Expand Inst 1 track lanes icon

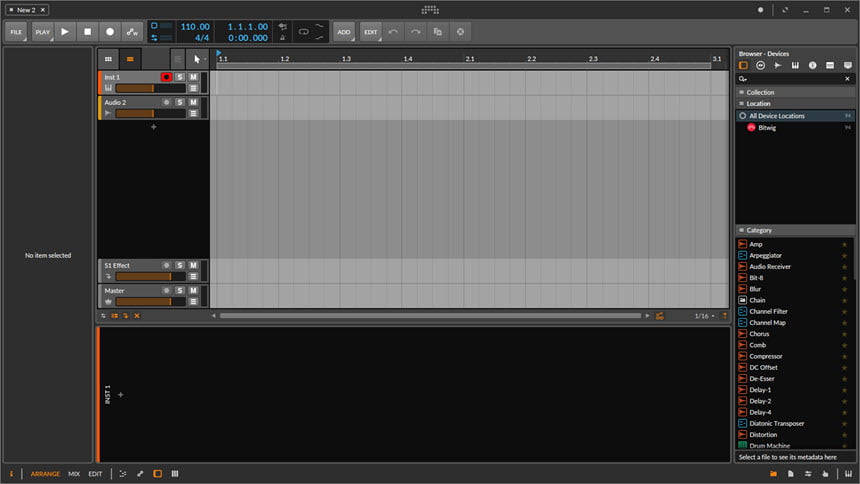(x=193, y=88)
